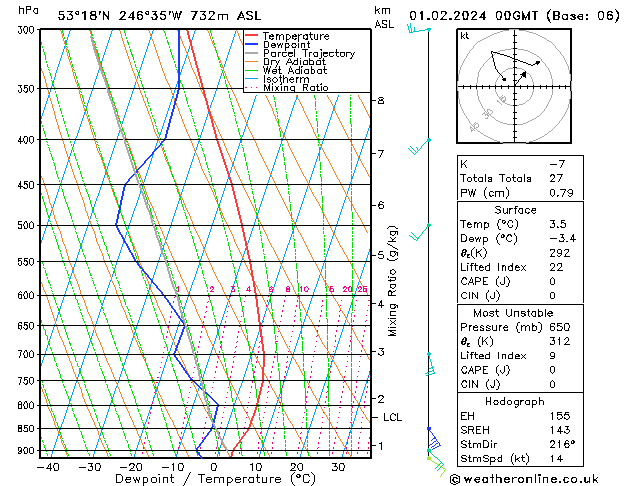Click the Parcel Trajectory legend entry

coord(300,53)
